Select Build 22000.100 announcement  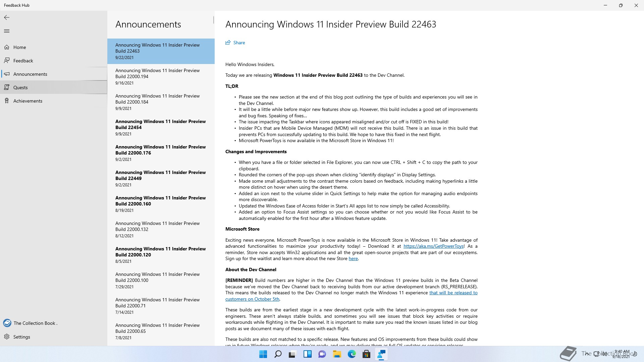tap(161, 281)
